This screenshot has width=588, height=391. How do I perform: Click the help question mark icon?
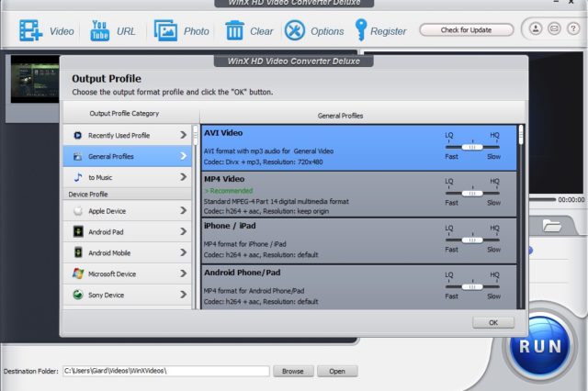click(x=573, y=29)
